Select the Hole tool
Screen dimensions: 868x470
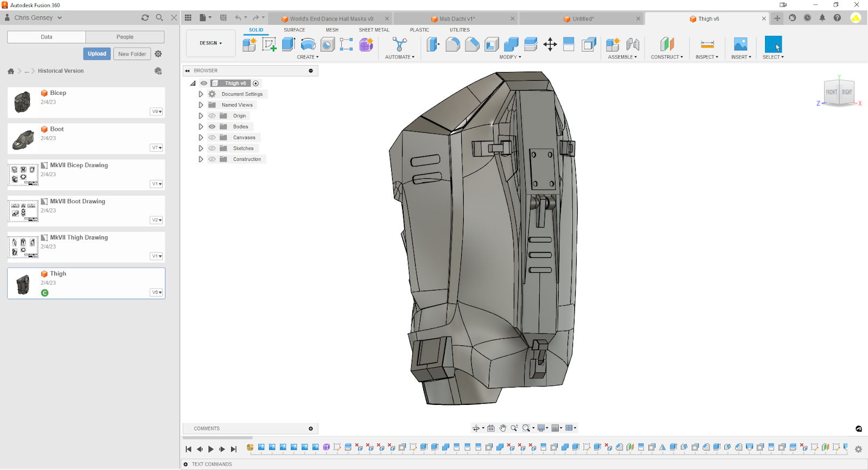click(x=328, y=44)
